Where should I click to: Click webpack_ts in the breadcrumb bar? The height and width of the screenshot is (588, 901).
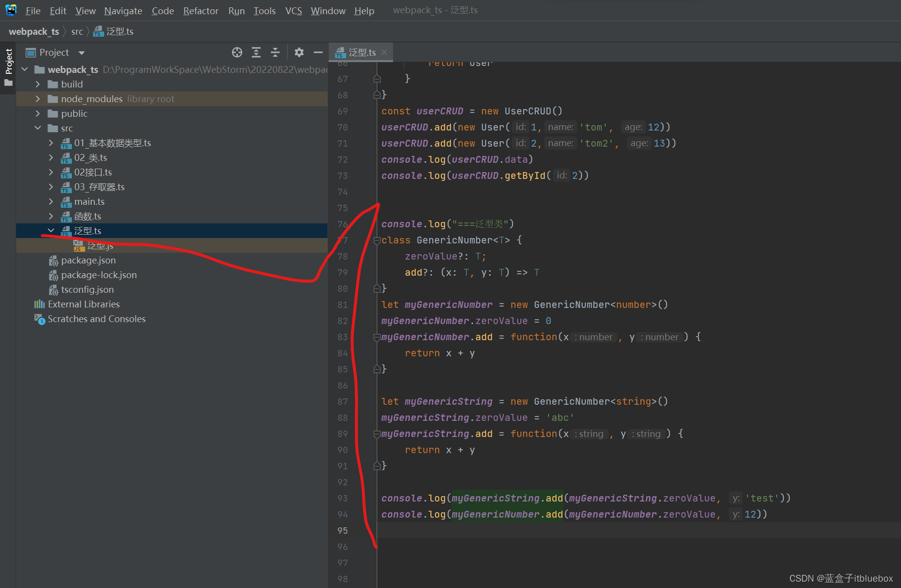(x=34, y=31)
